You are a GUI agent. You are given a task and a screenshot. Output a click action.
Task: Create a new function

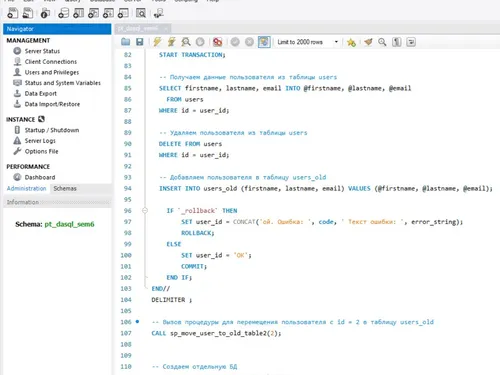pos(123,13)
